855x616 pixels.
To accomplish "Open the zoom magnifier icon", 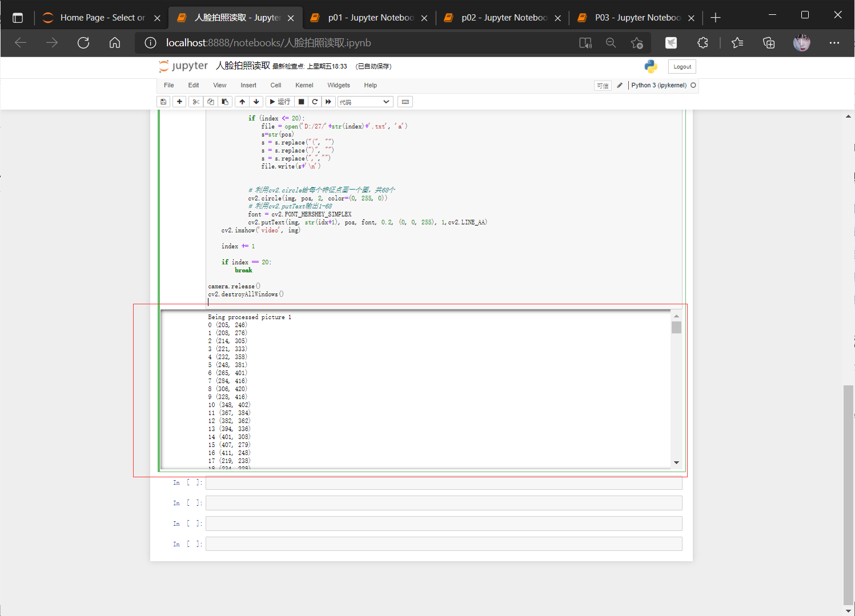I will [x=611, y=43].
